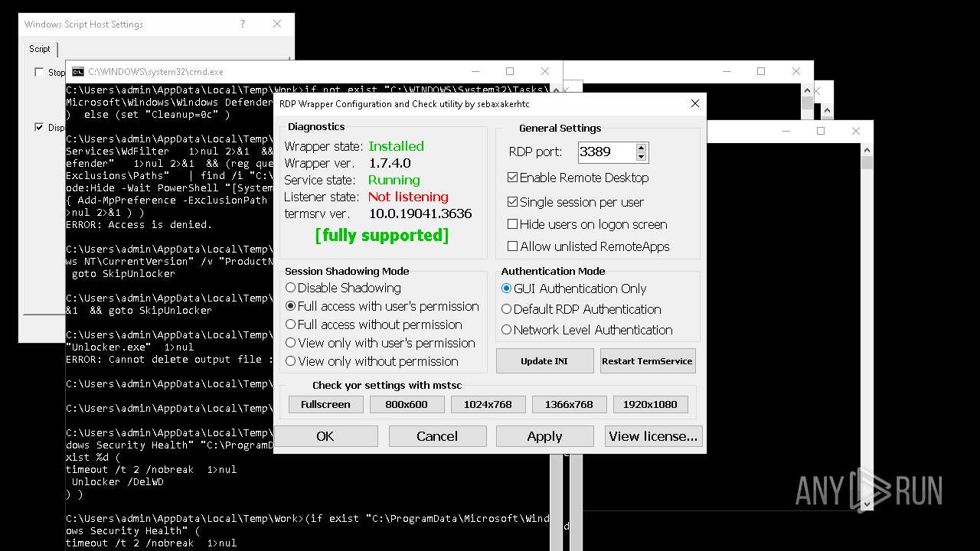Close the RDP Wrapper Configuration window

click(694, 103)
